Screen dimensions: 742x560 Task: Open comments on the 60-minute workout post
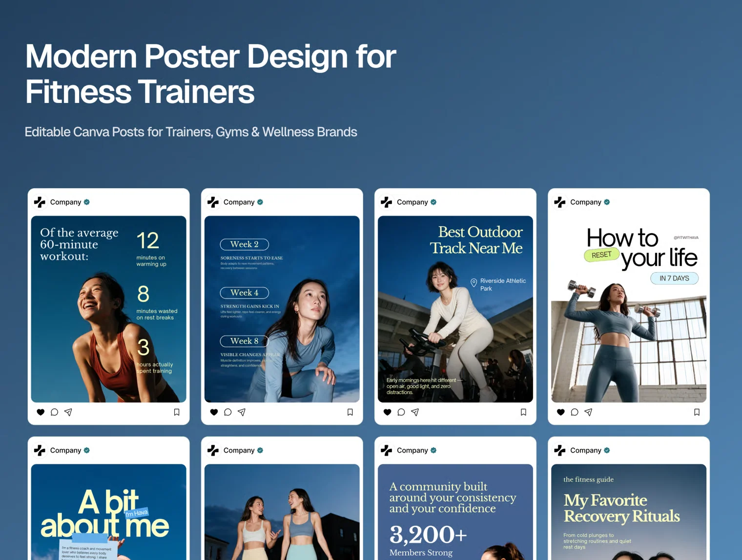click(54, 412)
